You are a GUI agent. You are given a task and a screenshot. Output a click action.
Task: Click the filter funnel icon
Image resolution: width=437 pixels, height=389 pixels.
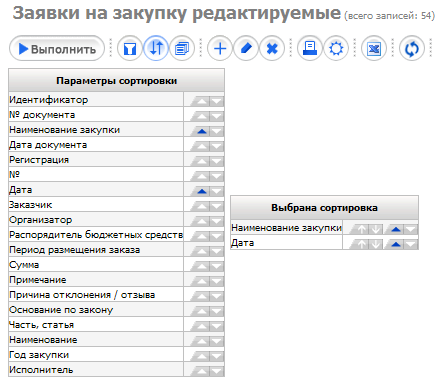[130, 49]
